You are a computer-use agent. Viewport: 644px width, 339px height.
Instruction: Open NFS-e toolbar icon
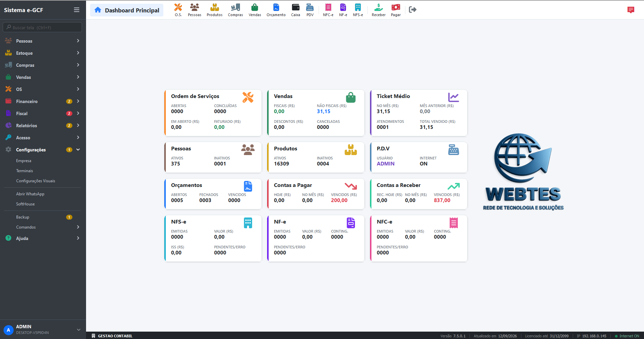358,10
